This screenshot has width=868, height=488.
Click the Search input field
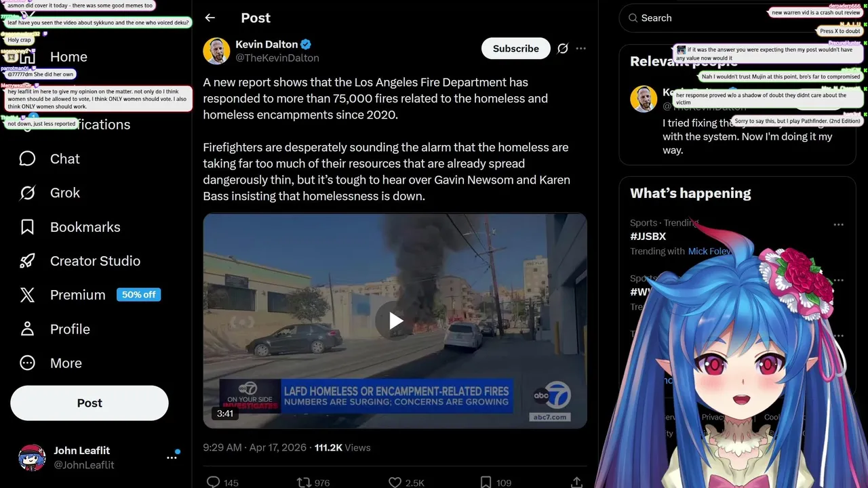737,18
